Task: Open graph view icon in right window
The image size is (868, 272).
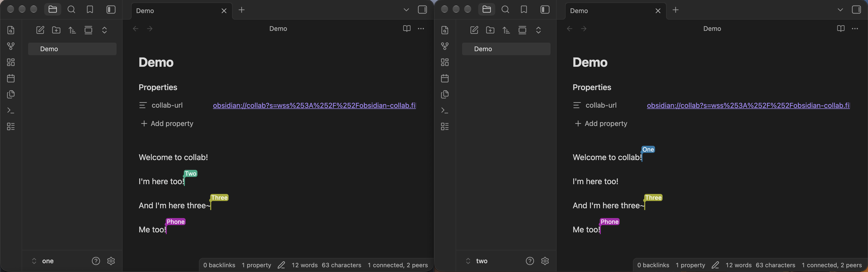Action: point(445,46)
